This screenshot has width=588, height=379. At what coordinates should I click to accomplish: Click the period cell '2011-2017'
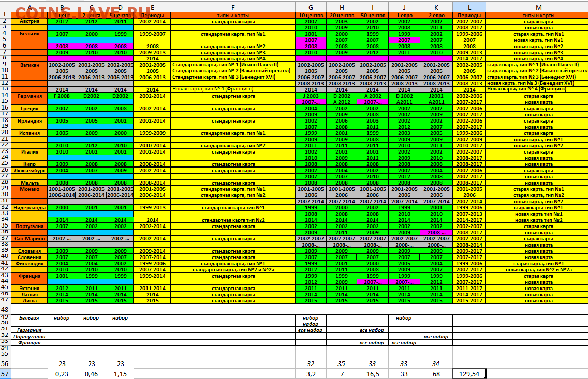point(469,289)
